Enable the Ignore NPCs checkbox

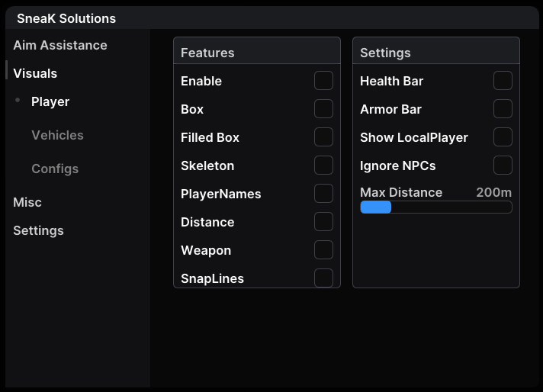[503, 165]
